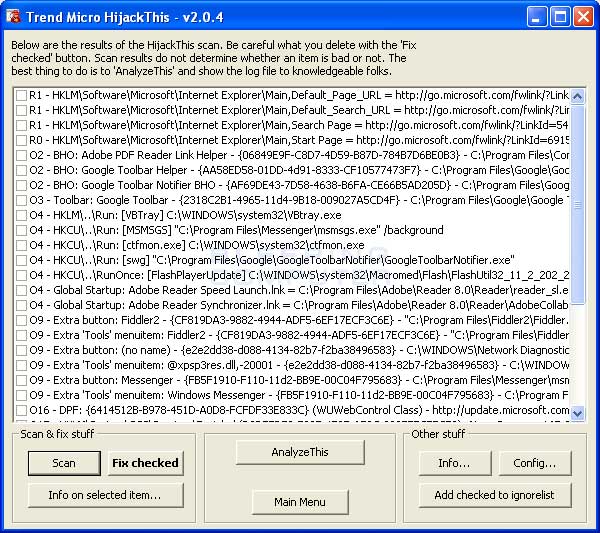Maximize the HijackThis window
600x533 pixels.
pyautogui.click(x=561, y=17)
